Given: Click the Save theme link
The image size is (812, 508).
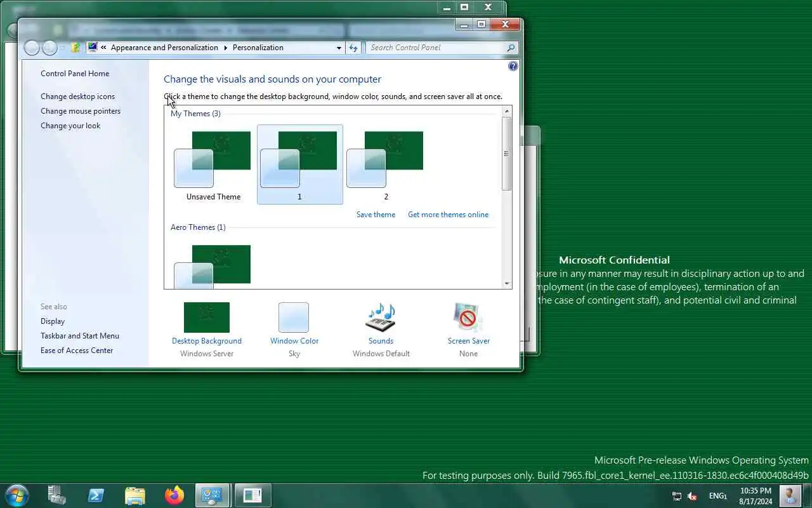Looking at the screenshot, I should (x=376, y=215).
